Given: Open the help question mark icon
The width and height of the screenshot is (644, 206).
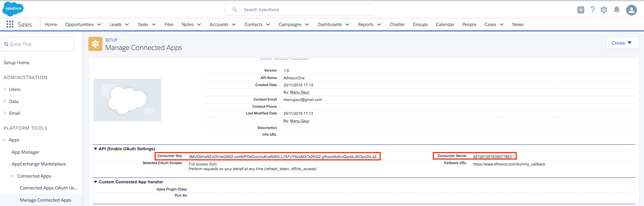Looking at the screenshot, I should pyautogui.click(x=592, y=10).
